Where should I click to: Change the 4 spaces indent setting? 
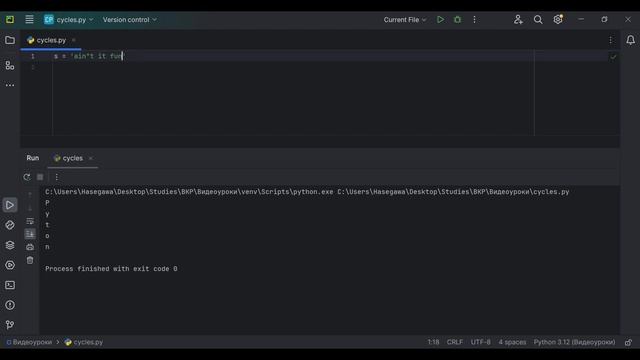pyautogui.click(x=512, y=342)
